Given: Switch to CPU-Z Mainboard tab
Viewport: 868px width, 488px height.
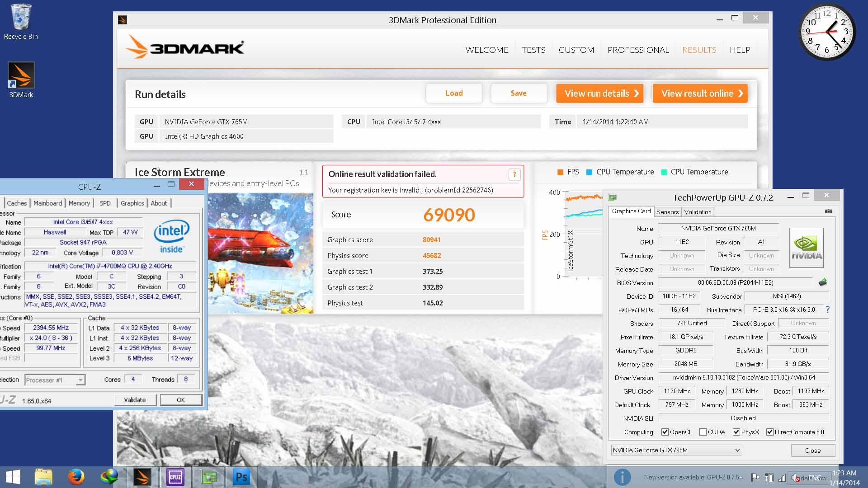Looking at the screenshot, I should click(x=47, y=203).
